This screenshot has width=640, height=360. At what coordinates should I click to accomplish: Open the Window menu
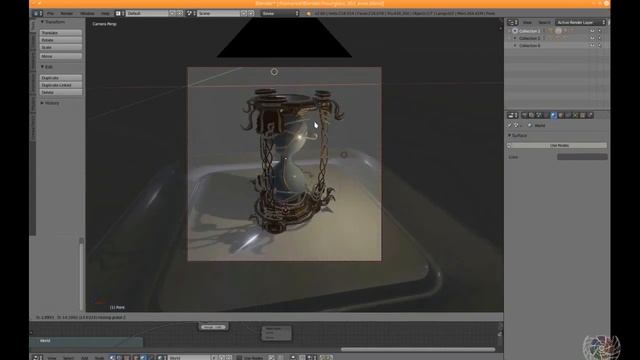[87, 13]
